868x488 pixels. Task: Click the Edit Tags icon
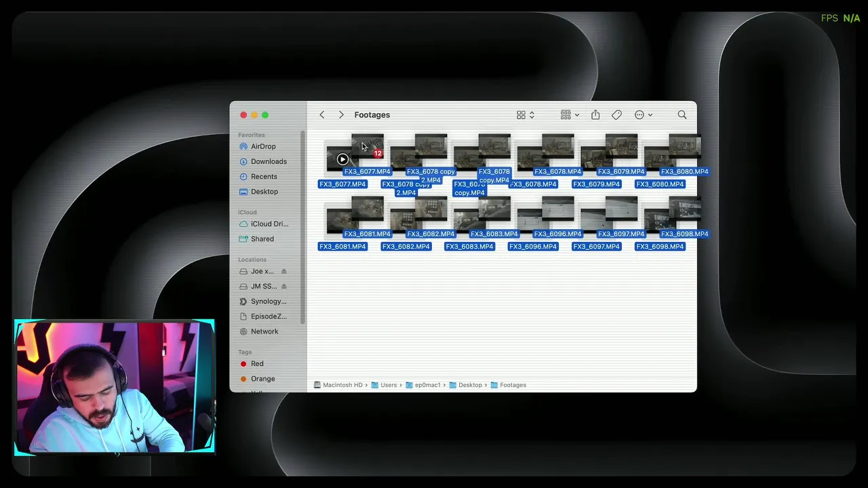pyautogui.click(x=616, y=115)
